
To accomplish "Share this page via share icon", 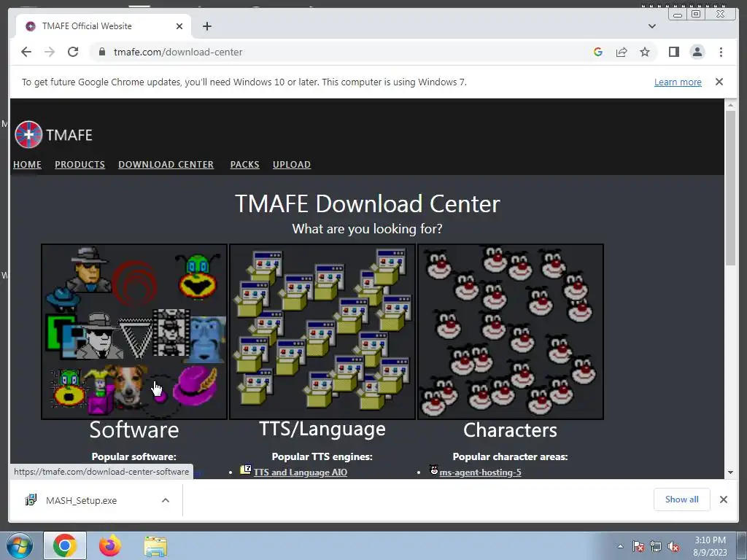I will [x=622, y=52].
